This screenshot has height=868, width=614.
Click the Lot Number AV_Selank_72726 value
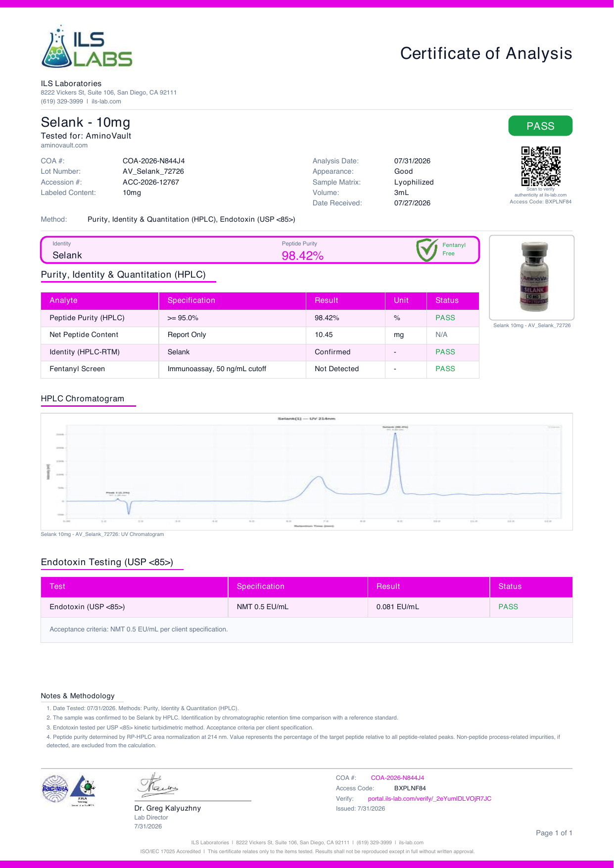pyautogui.click(x=153, y=171)
